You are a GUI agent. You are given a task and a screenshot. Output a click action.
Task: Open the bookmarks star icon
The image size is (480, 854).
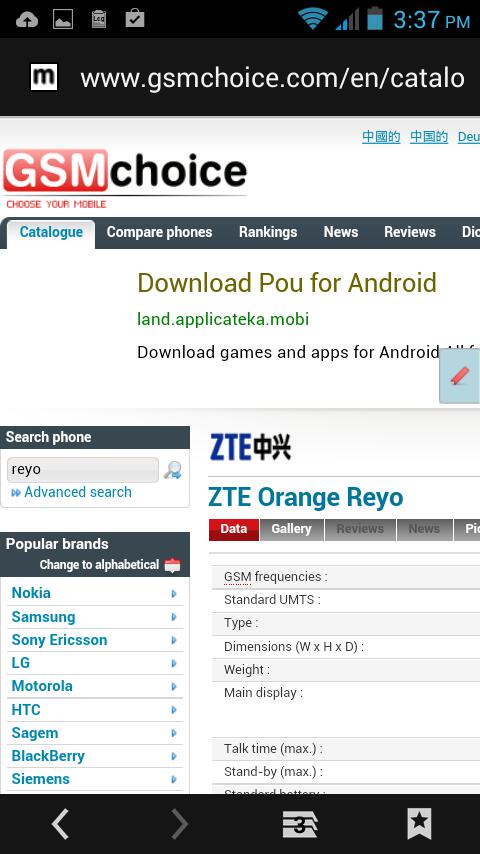click(420, 824)
